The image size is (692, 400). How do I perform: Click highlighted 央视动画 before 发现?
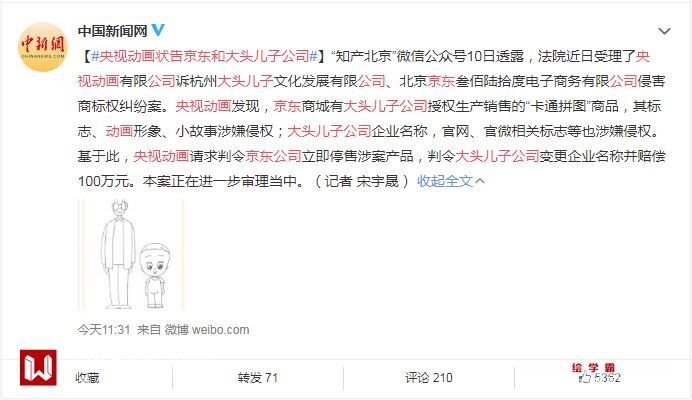[x=203, y=106]
